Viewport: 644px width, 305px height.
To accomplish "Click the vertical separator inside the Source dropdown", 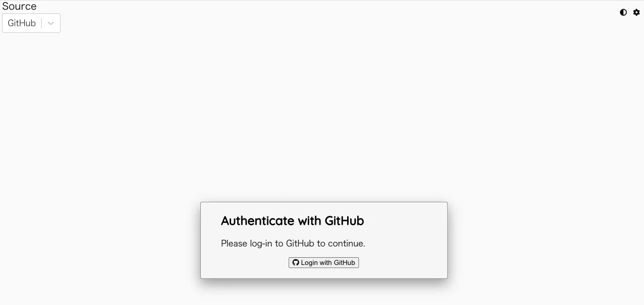I will 42,23.
